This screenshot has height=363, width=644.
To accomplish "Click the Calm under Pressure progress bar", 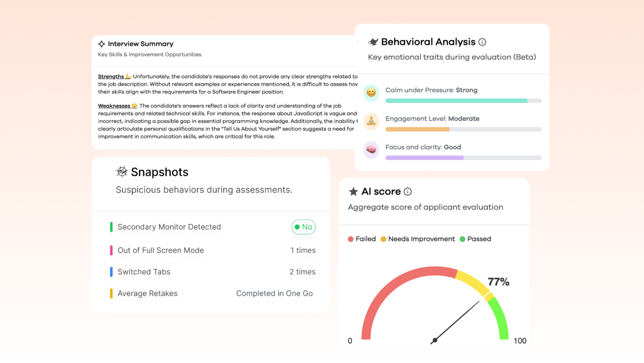I will coord(463,101).
